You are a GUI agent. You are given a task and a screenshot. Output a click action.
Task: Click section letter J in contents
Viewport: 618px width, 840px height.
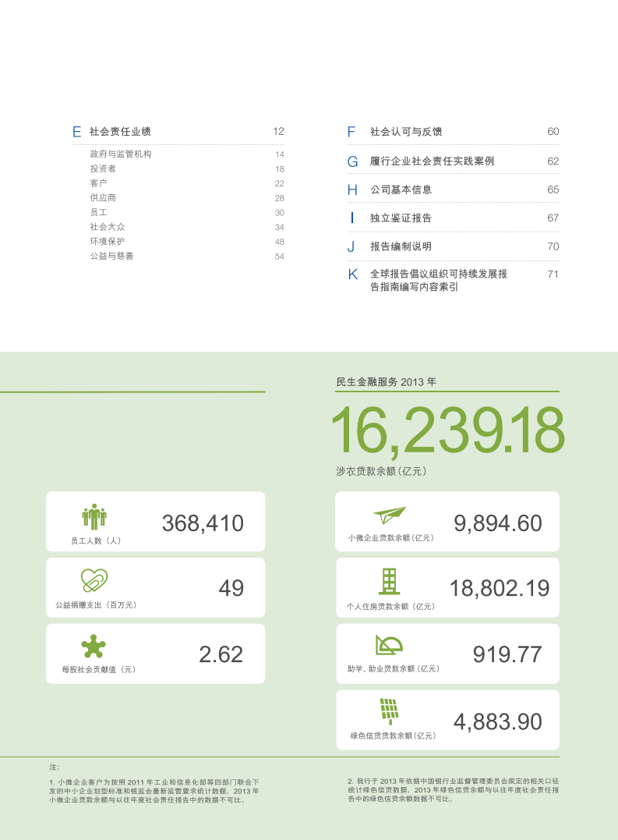(x=351, y=246)
